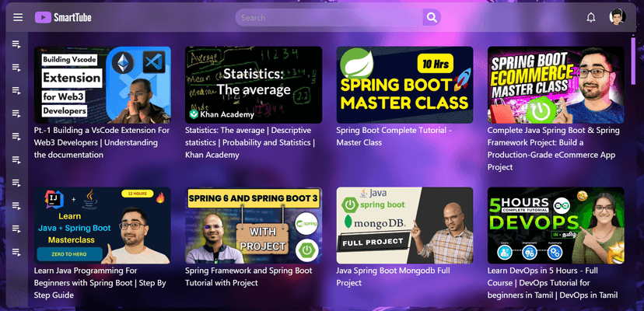Open the hamburger menu icon

[x=18, y=18]
